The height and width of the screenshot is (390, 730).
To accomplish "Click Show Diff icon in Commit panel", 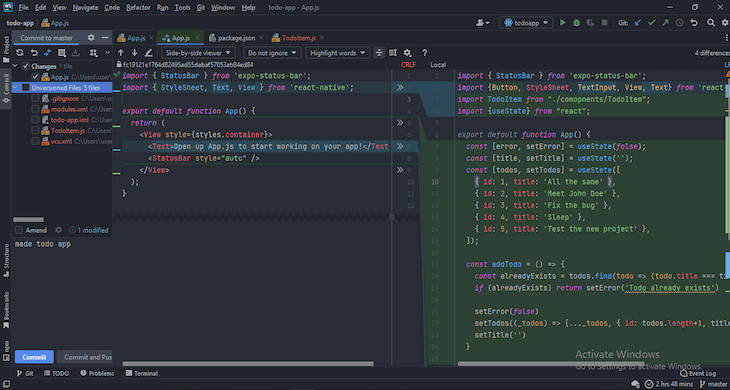I will coord(47,53).
